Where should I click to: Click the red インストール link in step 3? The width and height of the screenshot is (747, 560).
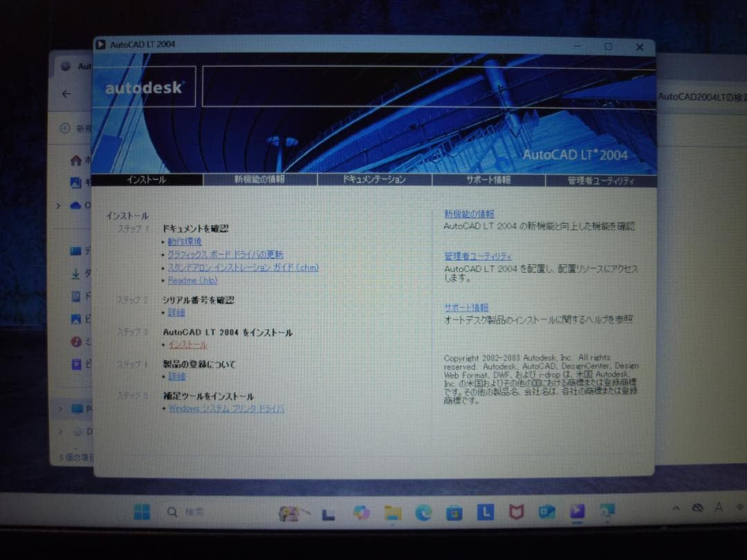tap(187, 344)
